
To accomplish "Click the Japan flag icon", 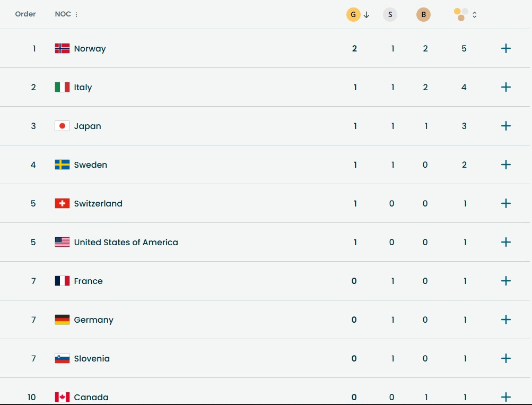I will point(62,126).
